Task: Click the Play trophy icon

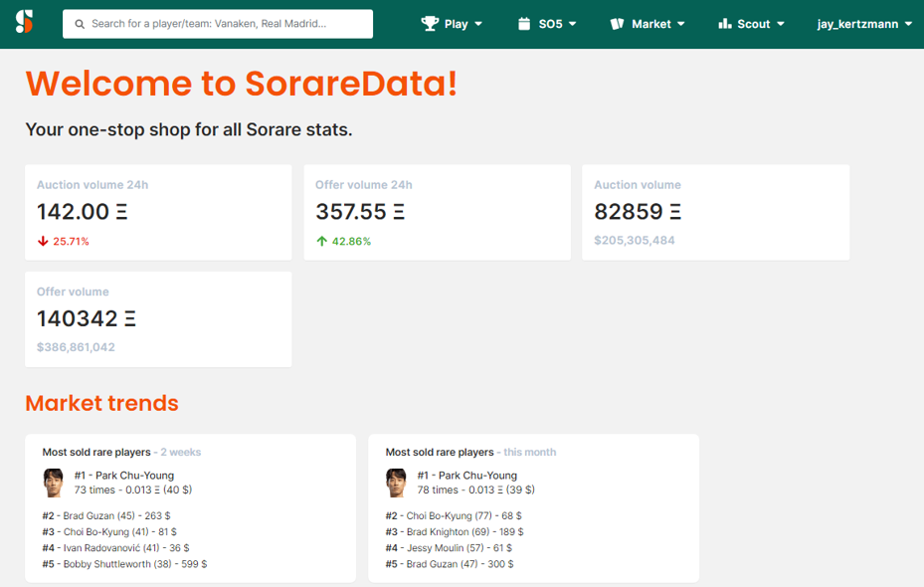Action: pos(430,24)
